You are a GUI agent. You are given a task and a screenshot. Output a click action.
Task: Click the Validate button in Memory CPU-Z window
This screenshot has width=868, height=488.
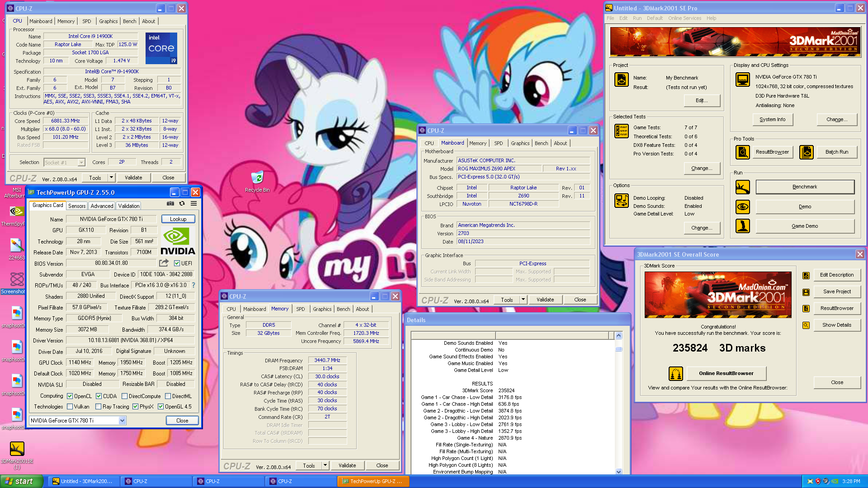(347, 465)
